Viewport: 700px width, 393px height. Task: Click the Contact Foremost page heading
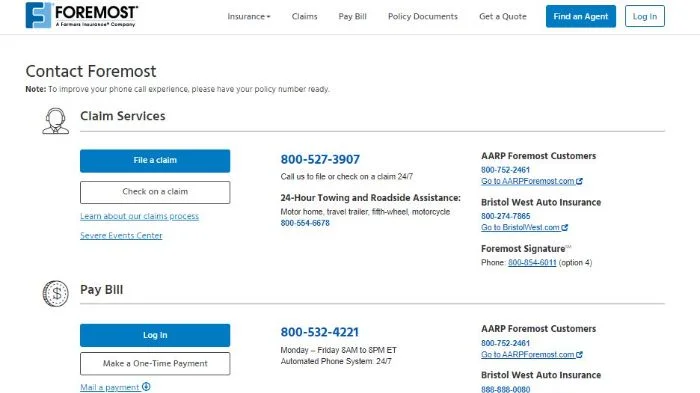click(x=91, y=71)
